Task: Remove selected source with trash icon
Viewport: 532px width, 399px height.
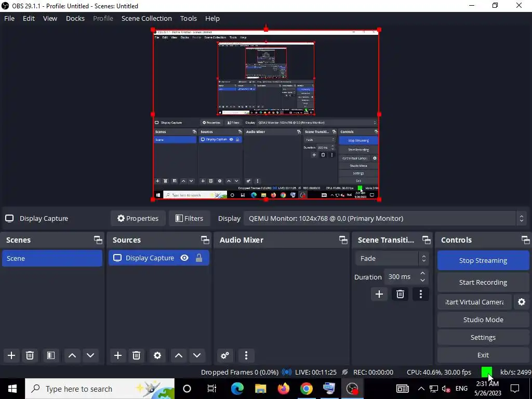Action: pos(137,355)
